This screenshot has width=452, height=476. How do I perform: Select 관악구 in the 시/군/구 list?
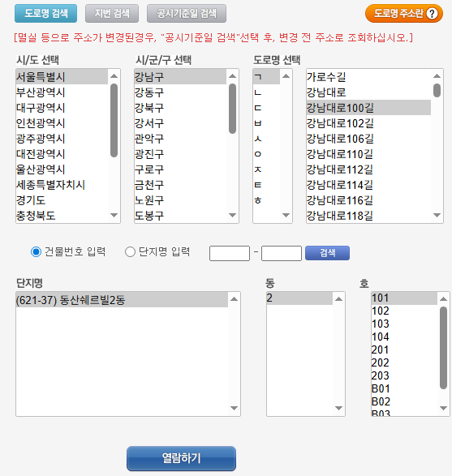click(180, 139)
